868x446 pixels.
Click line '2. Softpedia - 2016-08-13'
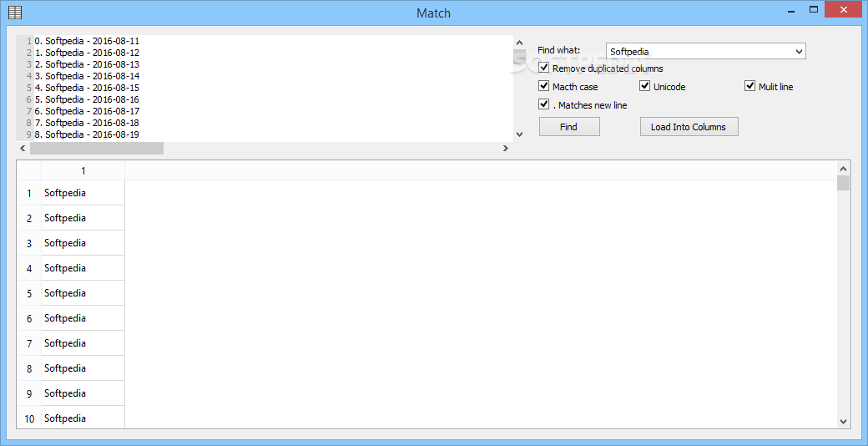coord(87,64)
